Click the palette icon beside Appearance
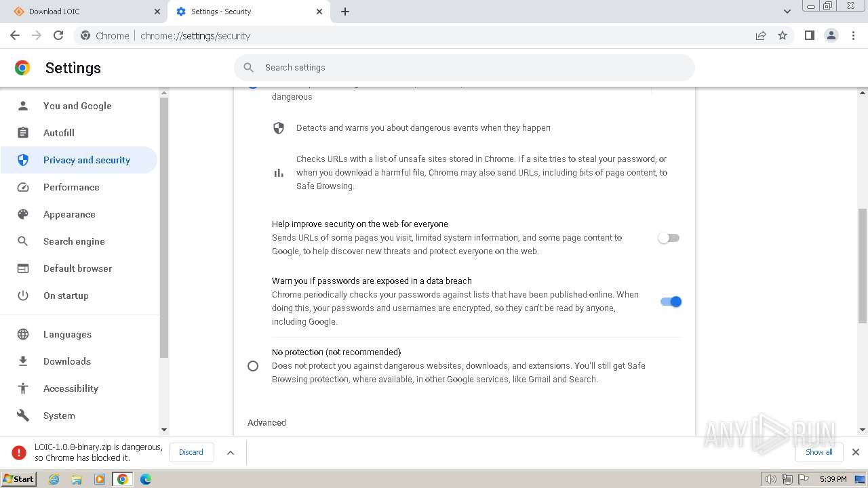This screenshot has height=488, width=868. click(23, 214)
